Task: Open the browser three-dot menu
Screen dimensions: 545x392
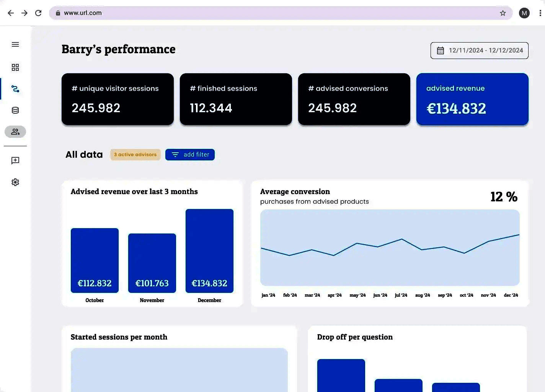Action: tap(540, 13)
